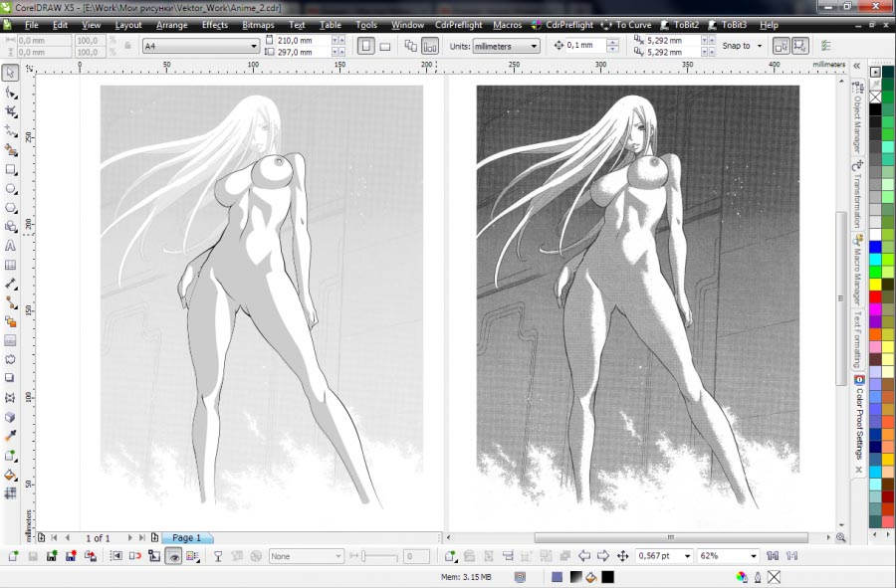Screen dimensions: 896x588
Task: Click the left arrow icon in the bottom toolbar
Action: tap(584, 555)
